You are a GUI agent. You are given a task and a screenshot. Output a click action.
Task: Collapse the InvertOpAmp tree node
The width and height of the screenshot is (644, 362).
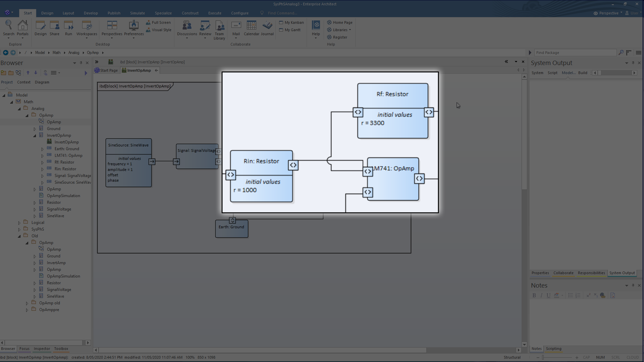35,135
